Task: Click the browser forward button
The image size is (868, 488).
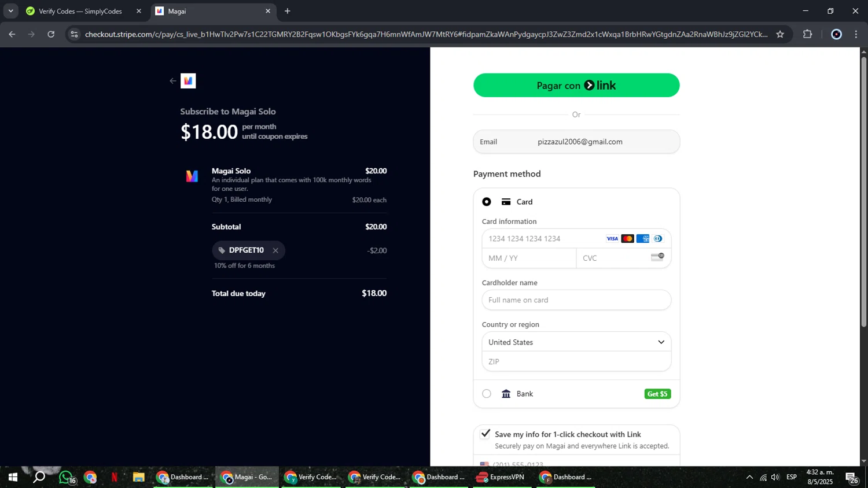Action: coord(32,34)
